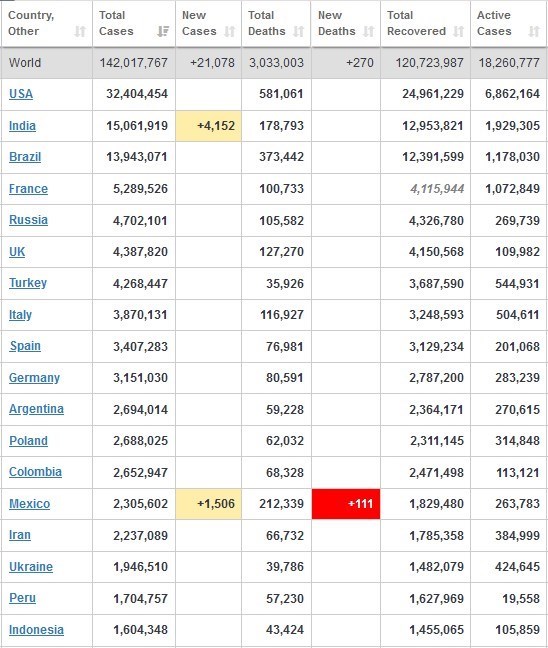Click Mexico's red +111 new deaths cell
The height and width of the screenshot is (648, 548).
346,504
